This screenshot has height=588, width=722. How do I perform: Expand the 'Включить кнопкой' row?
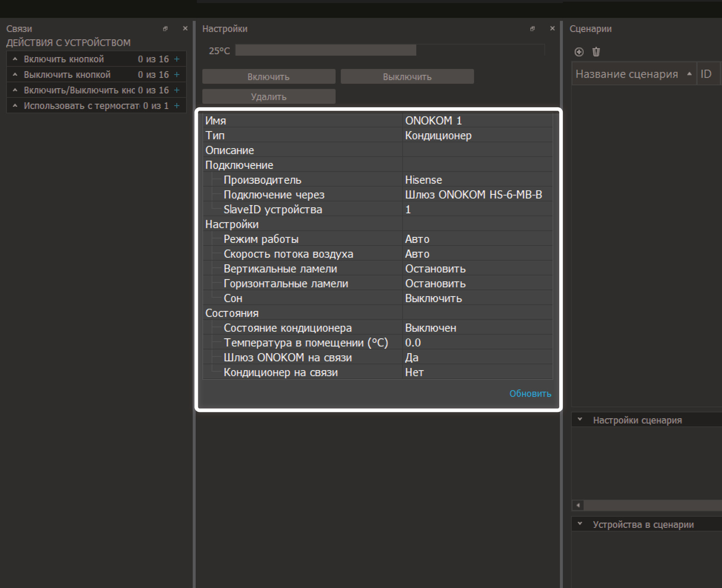coord(15,59)
